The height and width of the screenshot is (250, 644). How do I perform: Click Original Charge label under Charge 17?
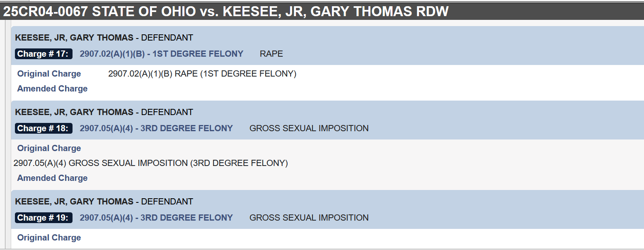coord(49,74)
